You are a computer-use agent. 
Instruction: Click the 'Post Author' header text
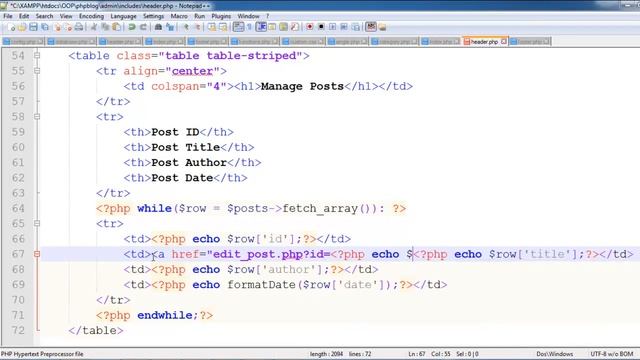point(189,162)
